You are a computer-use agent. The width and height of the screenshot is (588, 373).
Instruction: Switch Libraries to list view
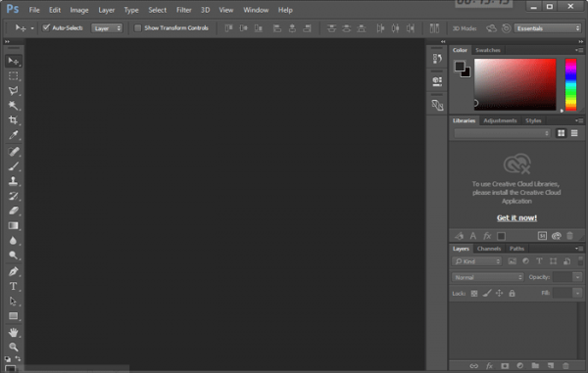(x=574, y=133)
